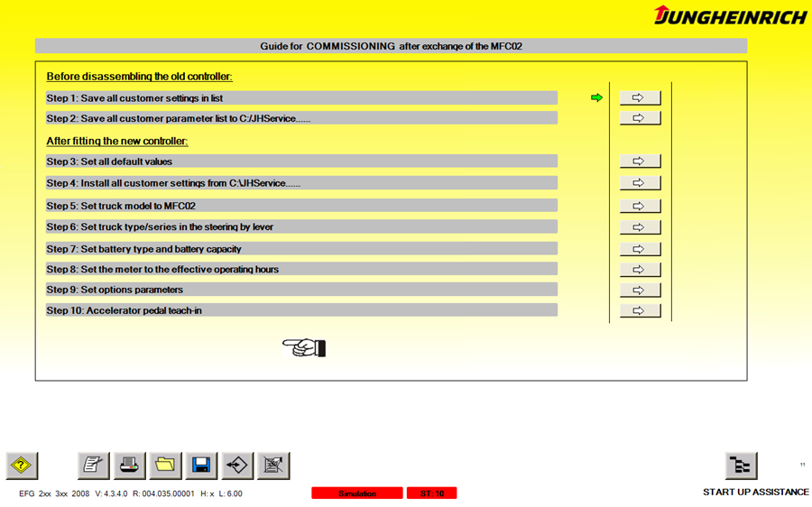Start Step 6 truck type/series arrow button

(x=640, y=226)
